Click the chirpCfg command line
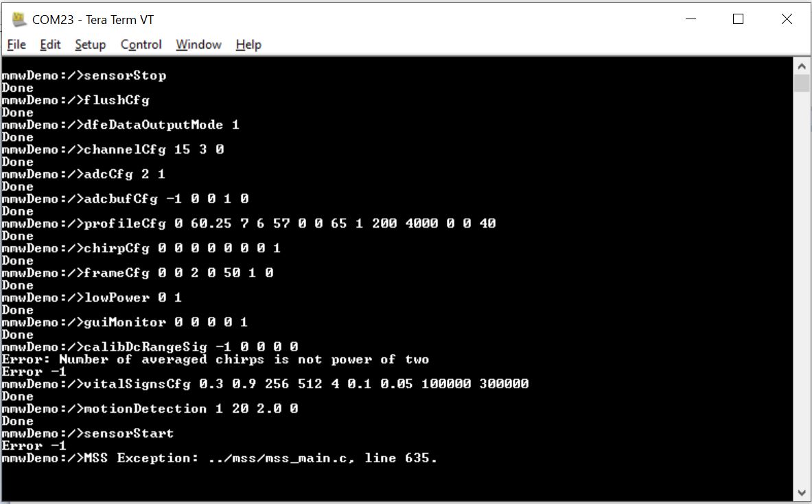The image size is (812, 504). [x=141, y=248]
